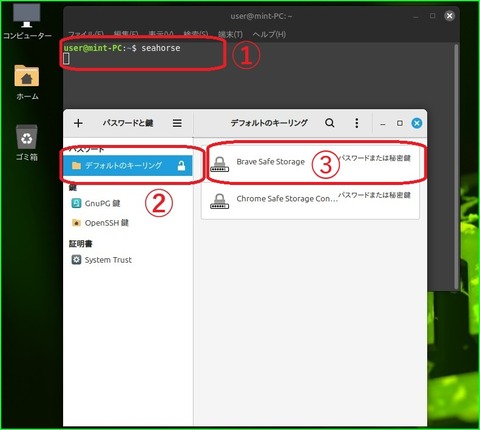Click the GnuPG key icon

76,203
